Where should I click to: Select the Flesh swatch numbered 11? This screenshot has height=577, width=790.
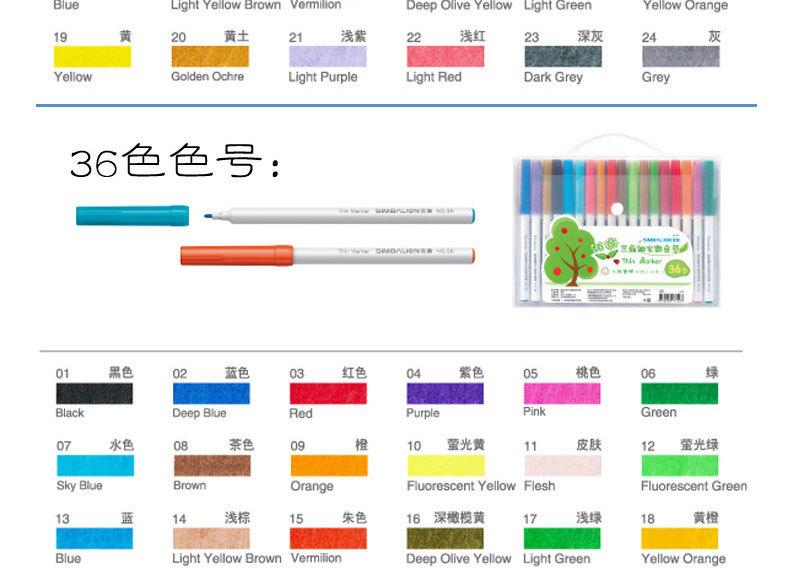point(562,466)
